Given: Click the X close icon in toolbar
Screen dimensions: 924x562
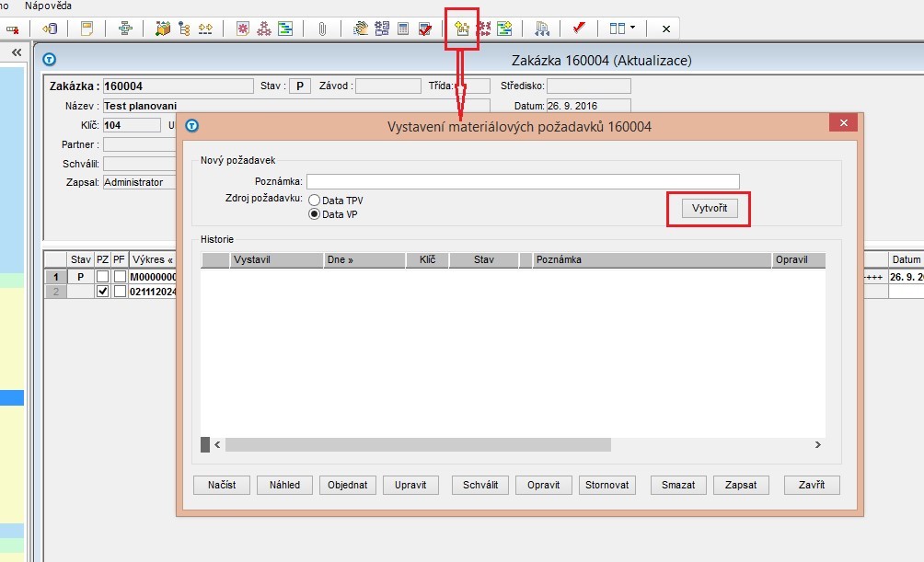Looking at the screenshot, I should pyautogui.click(x=666, y=29).
